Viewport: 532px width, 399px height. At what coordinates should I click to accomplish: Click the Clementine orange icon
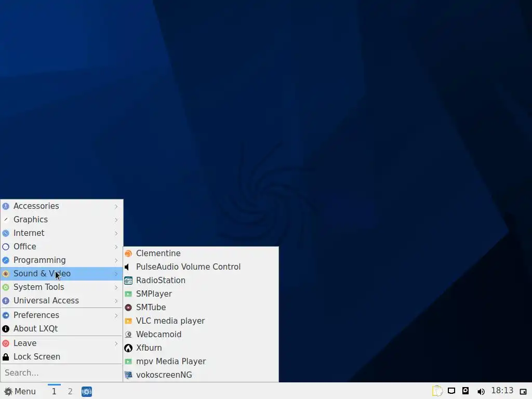click(128, 254)
